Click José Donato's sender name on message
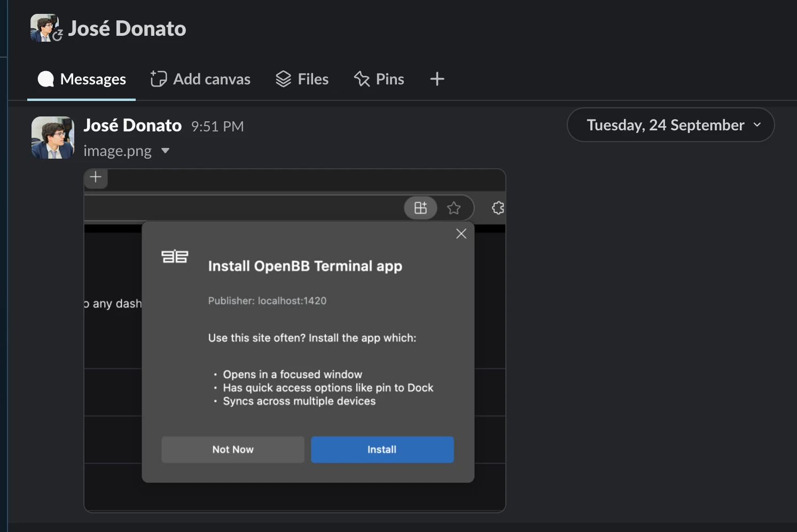Image resolution: width=797 pixels, height=532 pixels. click(132, 126)
